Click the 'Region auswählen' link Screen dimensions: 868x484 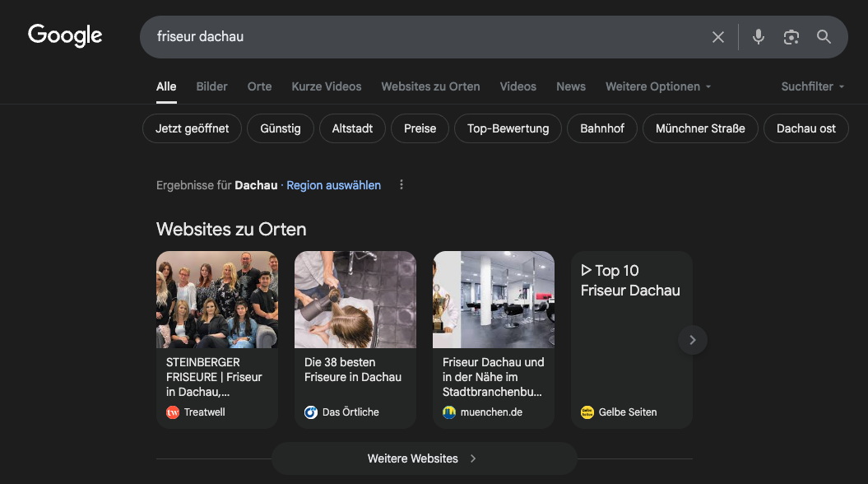click(x=334, y=185)
